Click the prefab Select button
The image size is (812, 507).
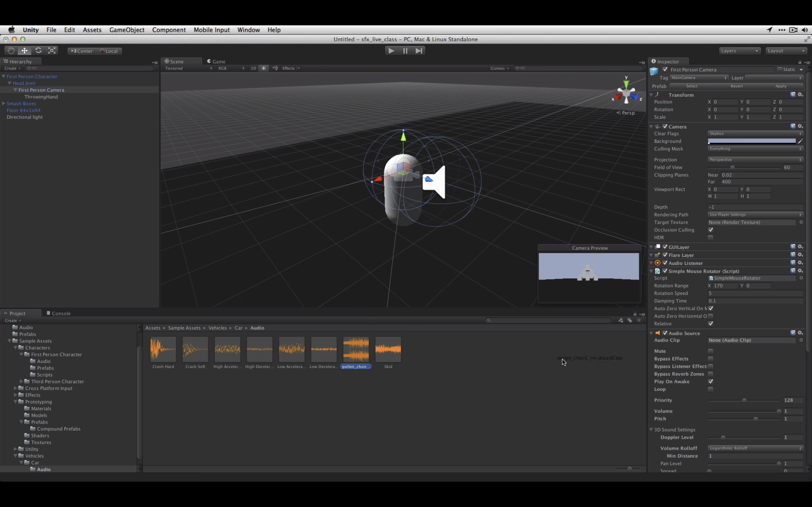click(692, 86)
